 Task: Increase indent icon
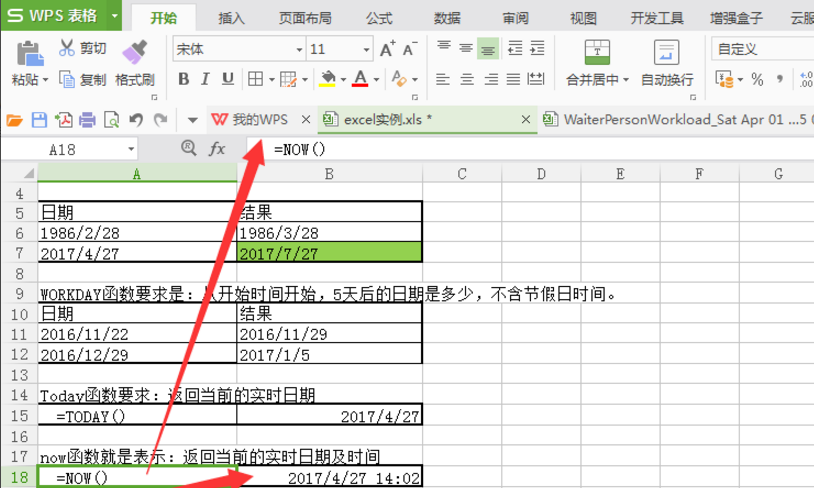tap(537, 48)
